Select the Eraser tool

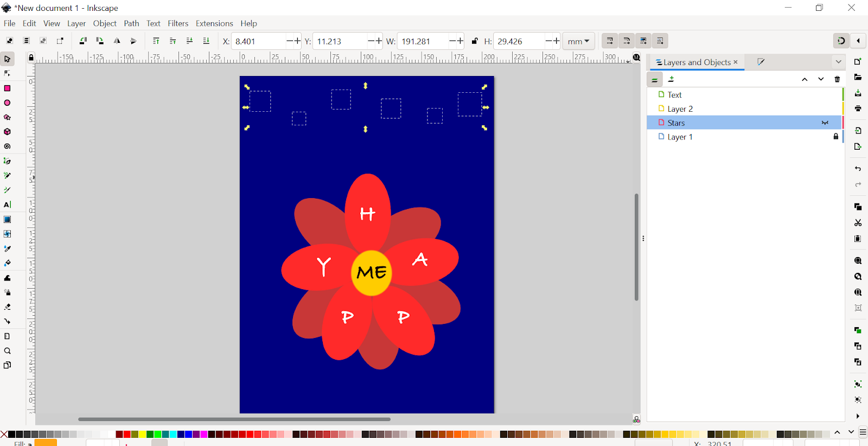pos(7,307)
